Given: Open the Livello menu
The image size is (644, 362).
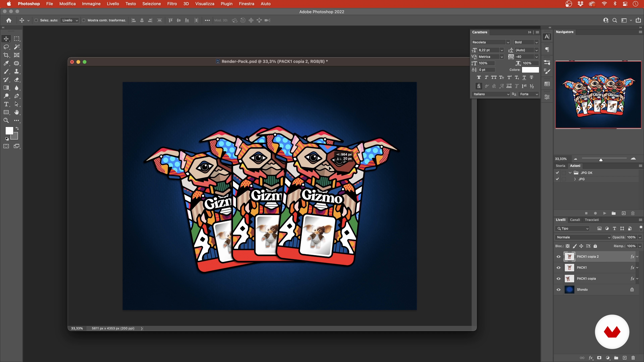Looking at the screenshot, I should [x=113, y=4].
